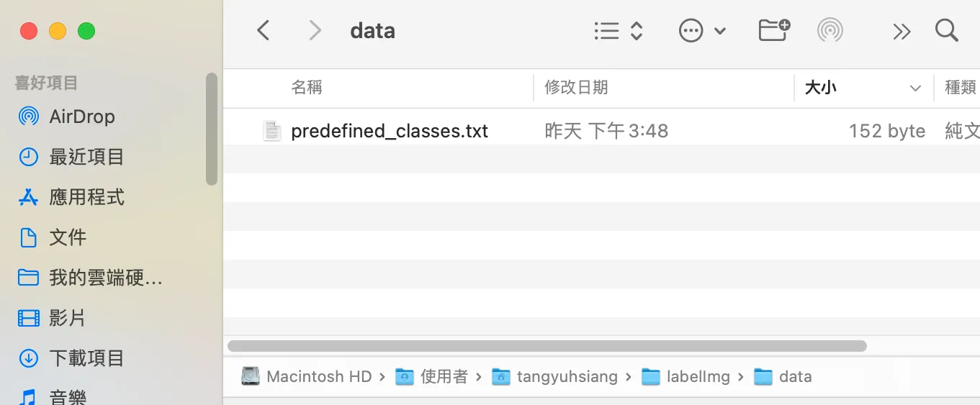Open the ellipsis action menu
This screenshot has width=980, height=405.
(x=701, y=31)
